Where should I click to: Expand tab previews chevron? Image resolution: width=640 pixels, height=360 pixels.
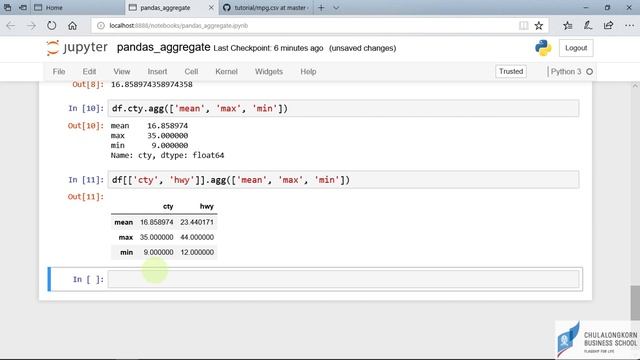pos(336,8)
